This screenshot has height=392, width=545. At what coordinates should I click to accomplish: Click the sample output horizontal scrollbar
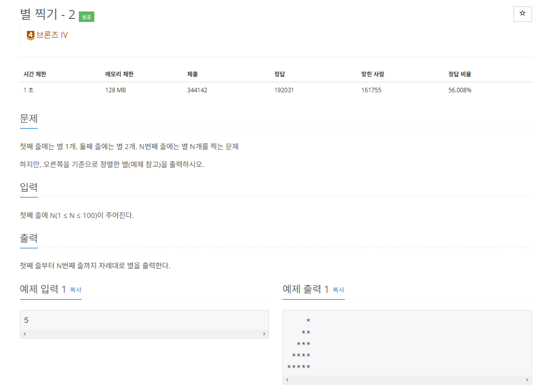click(407, 380)
